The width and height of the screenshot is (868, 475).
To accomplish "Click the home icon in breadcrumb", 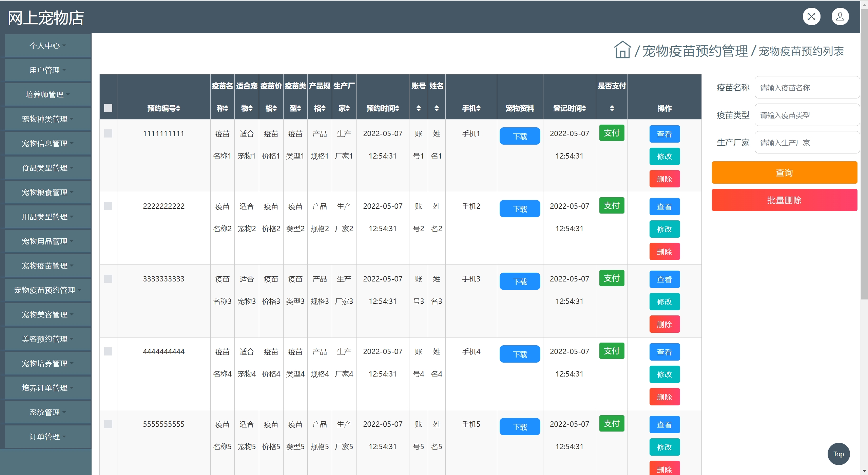I will [622, 50].
